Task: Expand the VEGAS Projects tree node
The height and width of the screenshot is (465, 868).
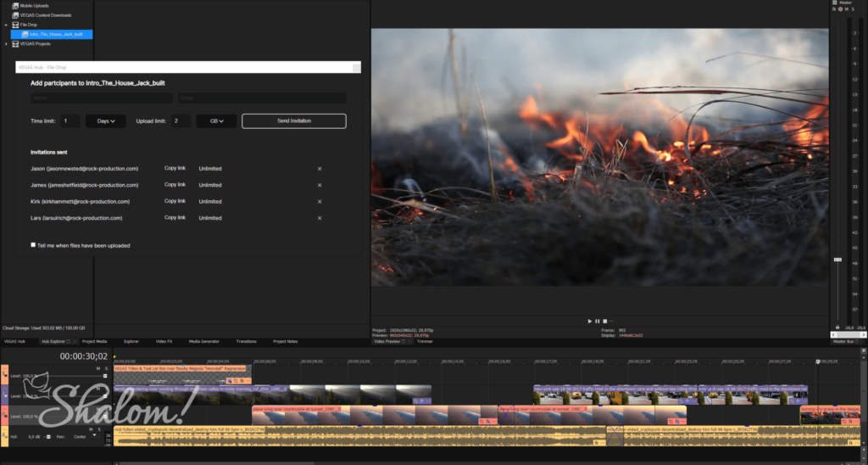Action: pos(6,43)
